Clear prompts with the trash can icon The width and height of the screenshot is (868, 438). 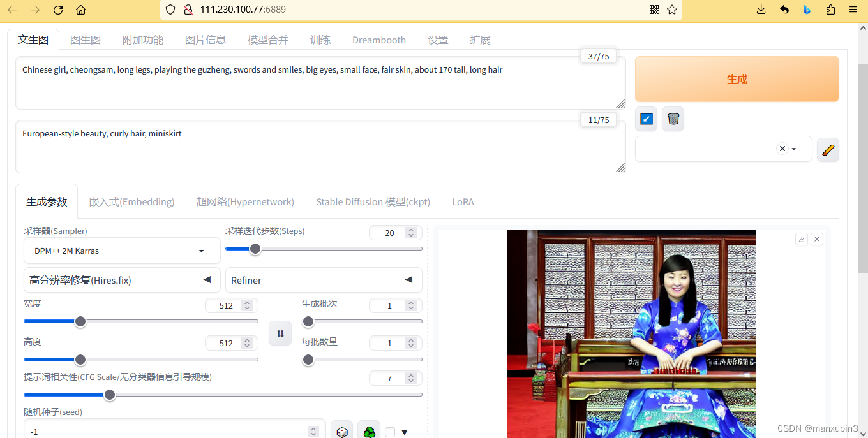[x=673, y=119]
